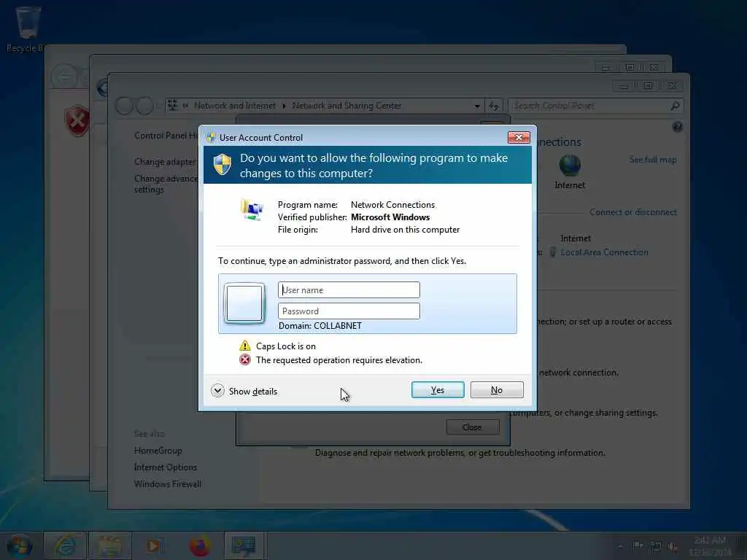Screen dimensions: 747x560
Task: Click the Network Connections program icon
Action: click(x=252, y=209)
